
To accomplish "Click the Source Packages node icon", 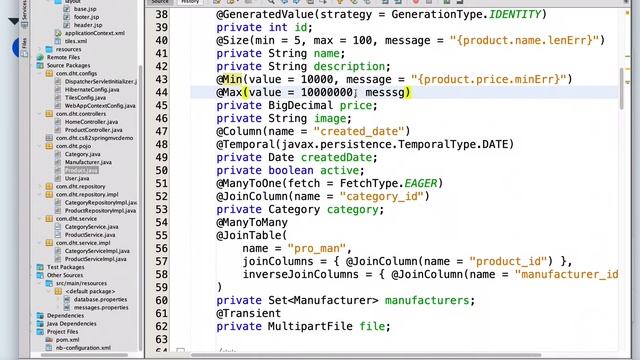I will (40, 65).
